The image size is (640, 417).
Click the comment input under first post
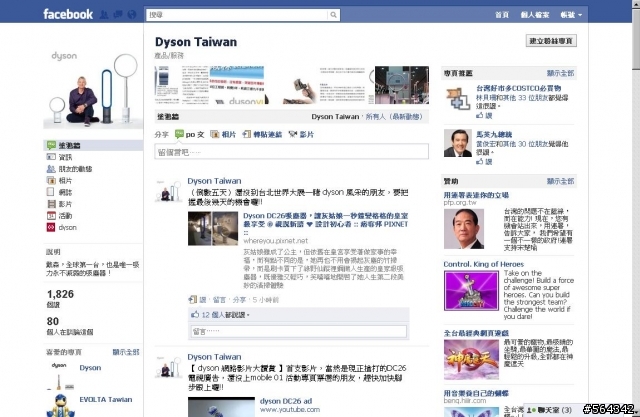click(x=299, y=331)
